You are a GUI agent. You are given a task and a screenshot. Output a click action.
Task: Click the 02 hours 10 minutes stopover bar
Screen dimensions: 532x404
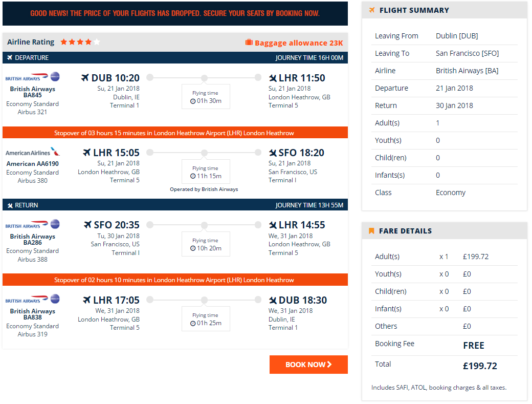175,280
